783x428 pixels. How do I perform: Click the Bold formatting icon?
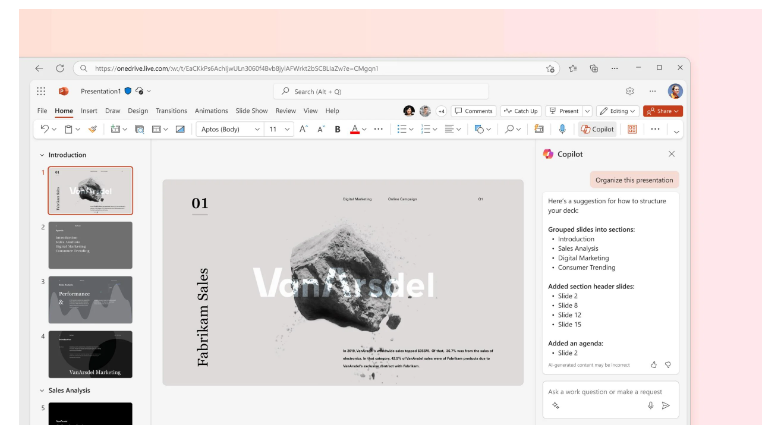click(337, 129)
